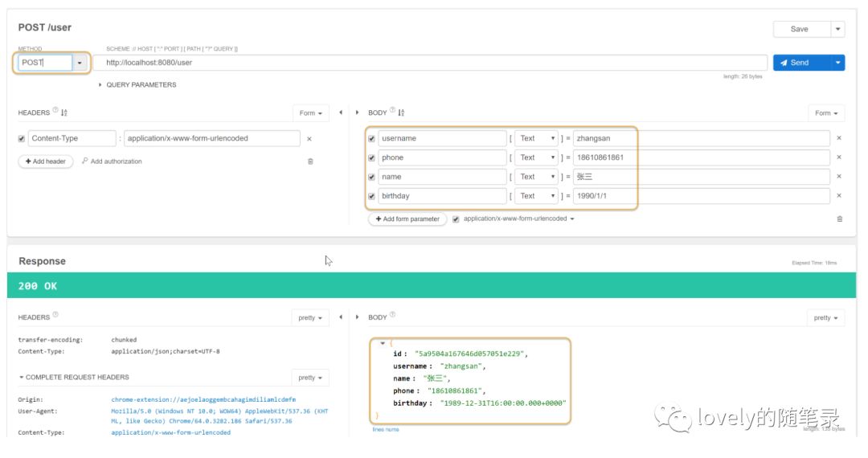Screen dimensions: 868x458
Task: Open the body content type dropdown arrow
Action: (x=572, y=219)
